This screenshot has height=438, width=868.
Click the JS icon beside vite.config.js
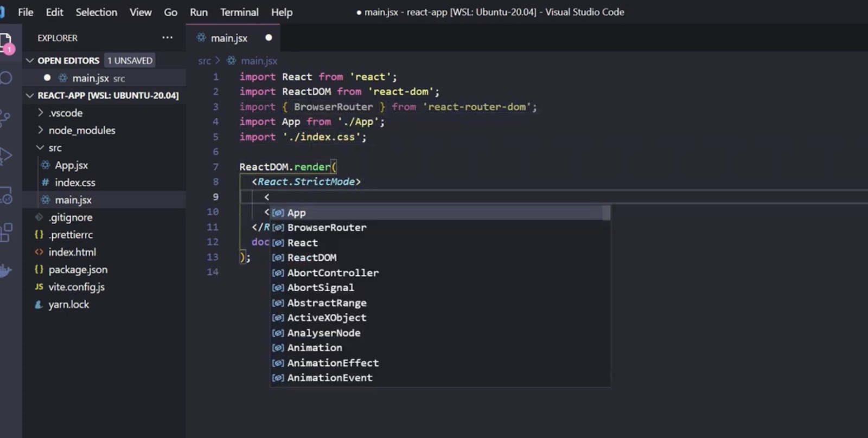point(39,287)
